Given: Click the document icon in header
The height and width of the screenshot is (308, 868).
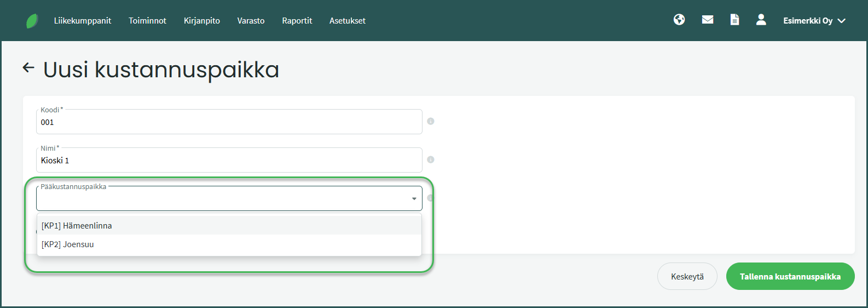Looking at the screenshot, I should point(734,20).
